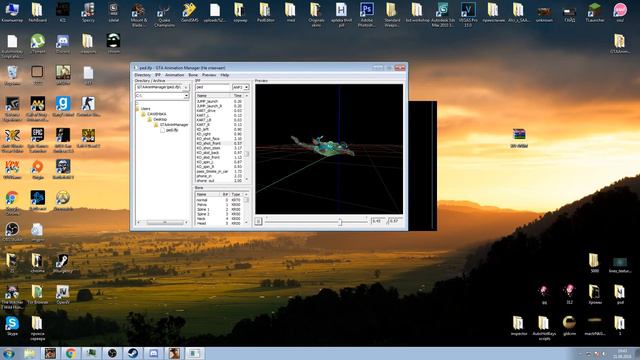Select the ped.ifp file in tree
Viewport: 640px width, 360px height.
coord(172,130)
